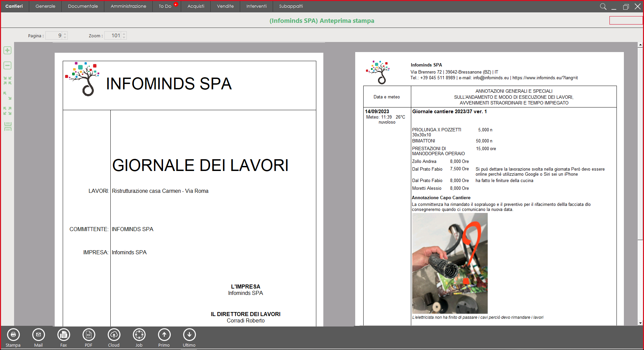
Task: Zoom in with the plus icon
Action: click(x=7, y=50)
